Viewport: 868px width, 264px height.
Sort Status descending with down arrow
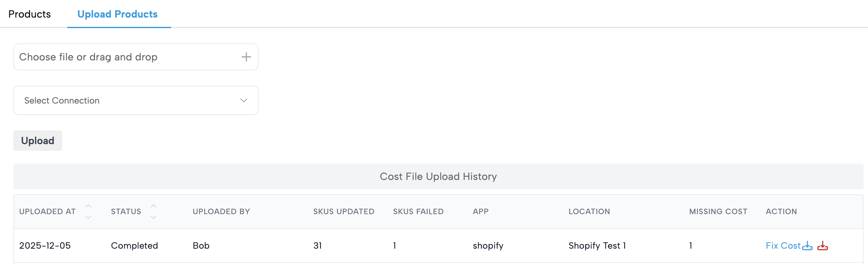153,217
